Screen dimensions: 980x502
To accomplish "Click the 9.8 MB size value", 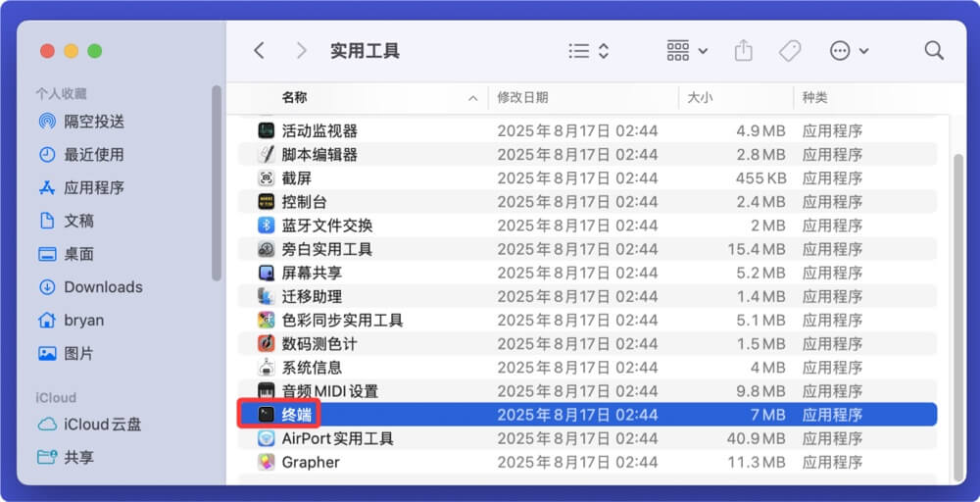I will point(761,391).
